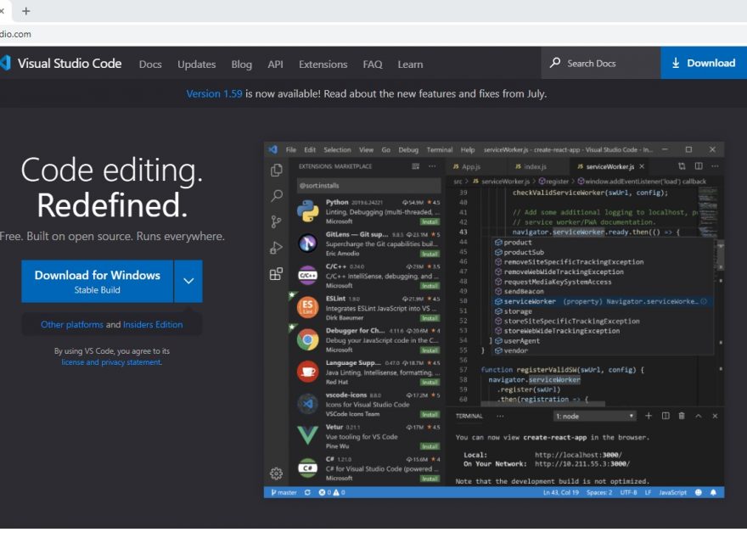Viewport: 747px width, 560px height.
Task: Open new browser tab with plus button
Action: 25,11
